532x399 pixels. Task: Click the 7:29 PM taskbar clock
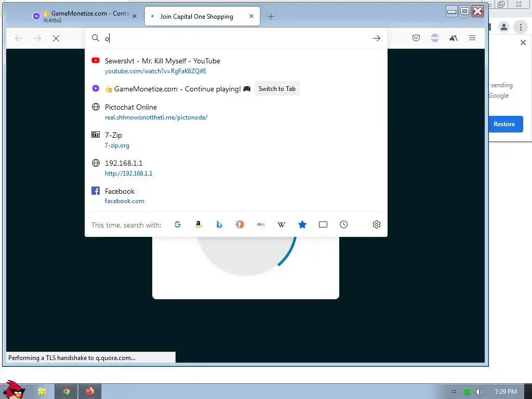(506, 392)
